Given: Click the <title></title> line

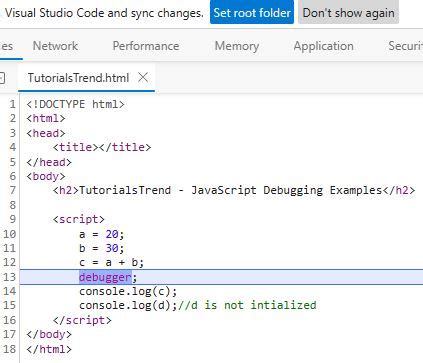Looking at the screenshot, I should pyautogui.click(x=102, y=147).
